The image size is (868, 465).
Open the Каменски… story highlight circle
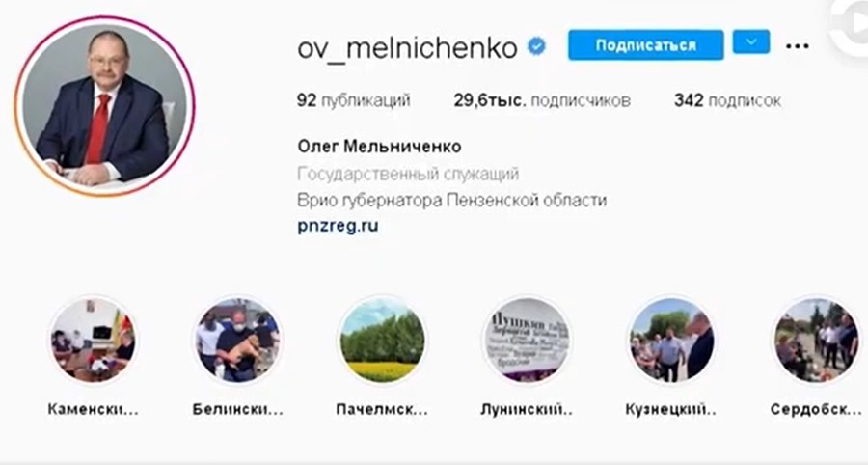93,340
